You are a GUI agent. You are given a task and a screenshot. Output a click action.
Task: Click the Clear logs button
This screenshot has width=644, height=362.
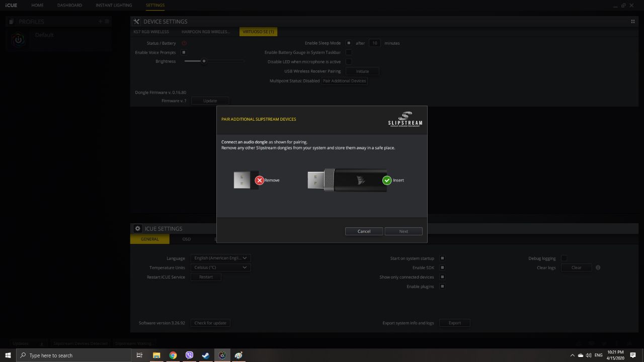[577, 267]
